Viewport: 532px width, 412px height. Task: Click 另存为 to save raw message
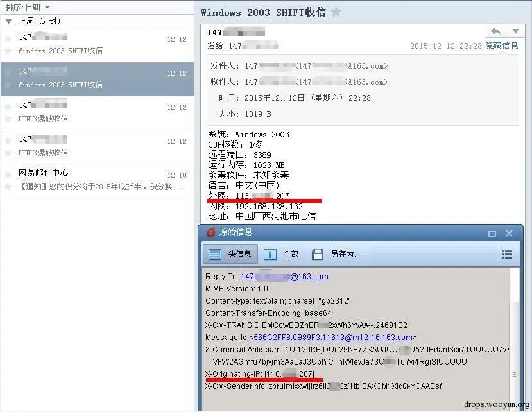(x=338, y=254)
